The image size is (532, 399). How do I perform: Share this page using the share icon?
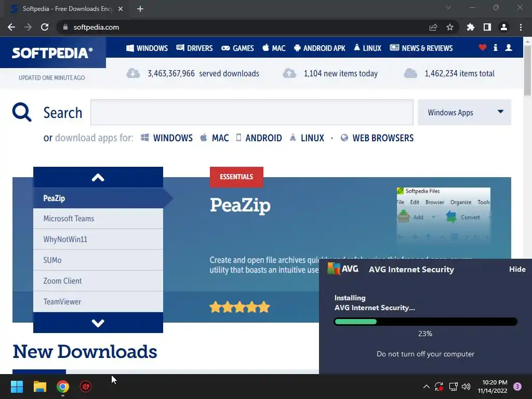433,27
